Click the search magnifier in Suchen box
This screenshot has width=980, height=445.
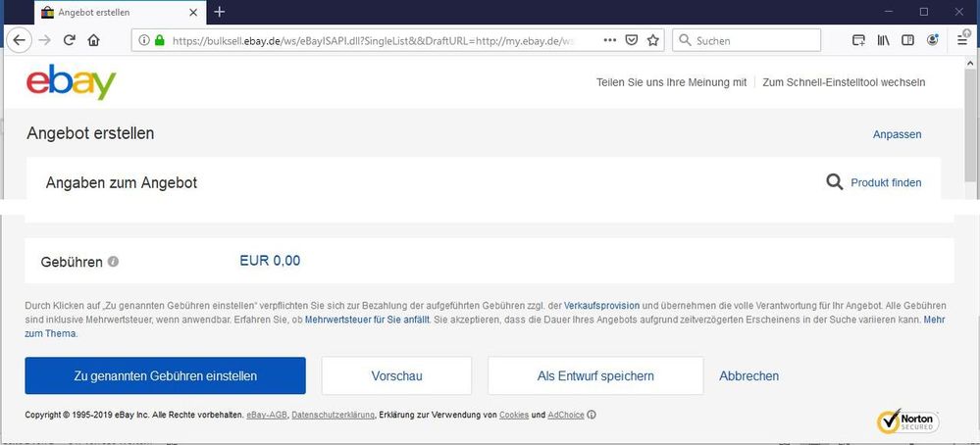coord(685,40)
